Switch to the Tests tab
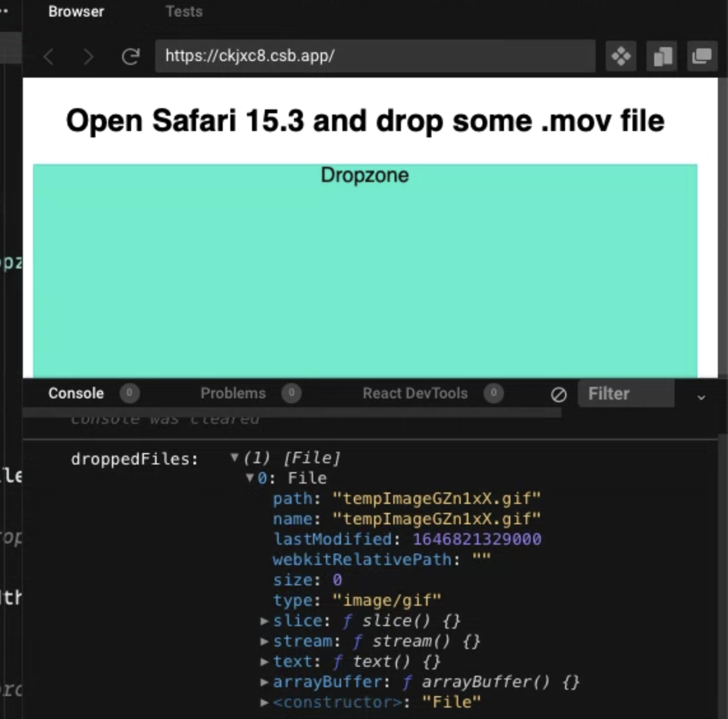728x719 pixels. [183, 11]
